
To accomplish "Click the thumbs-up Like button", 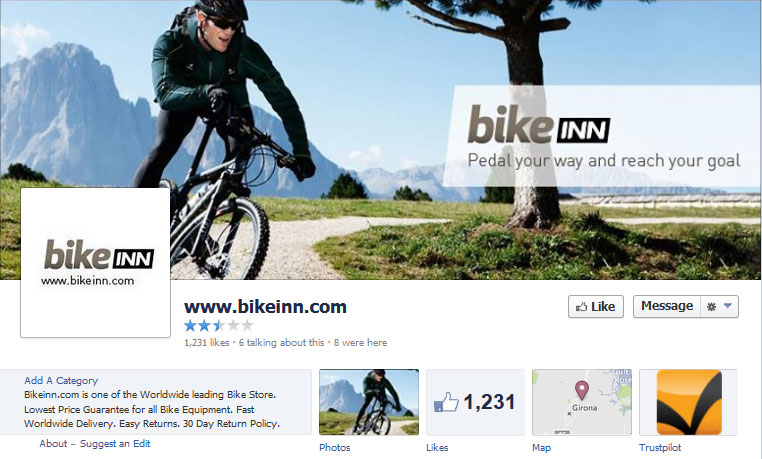I will [596, 306].
